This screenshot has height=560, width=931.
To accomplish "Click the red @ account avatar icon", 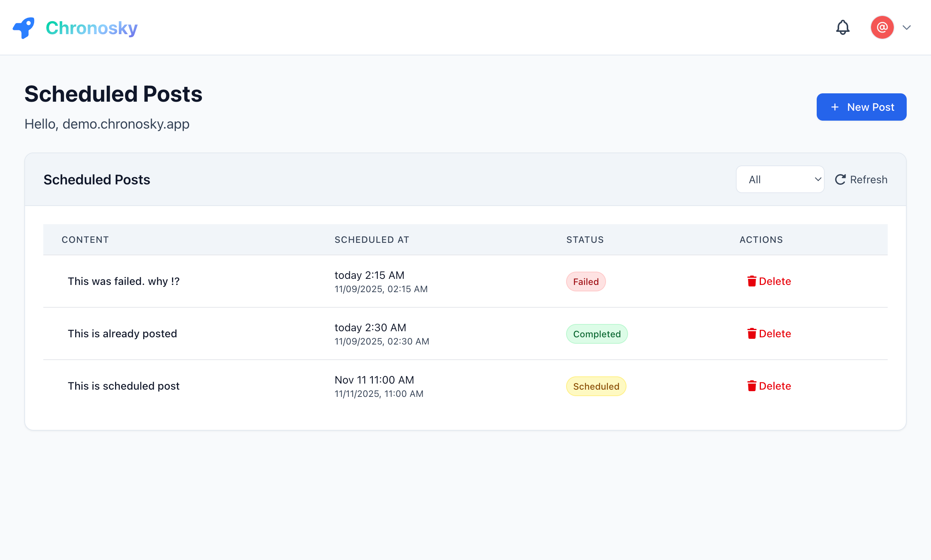I will pyautogui.click(x=882, y=27).
